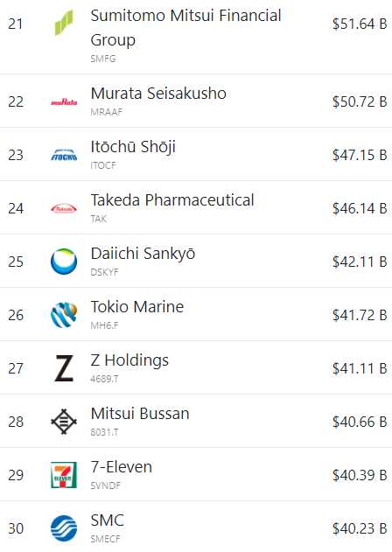
Task: Click the Z Holdings black Z logo
Action: click(64, 368)
